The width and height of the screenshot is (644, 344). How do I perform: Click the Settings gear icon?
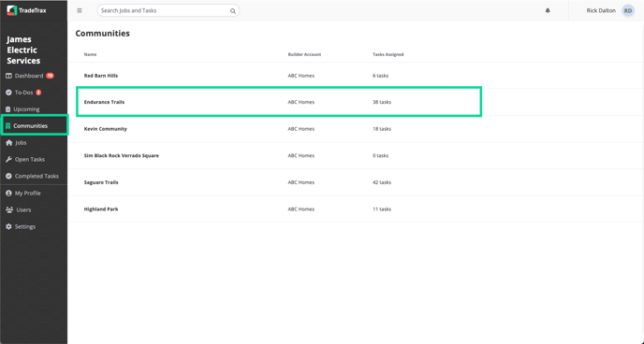[8, 227]
